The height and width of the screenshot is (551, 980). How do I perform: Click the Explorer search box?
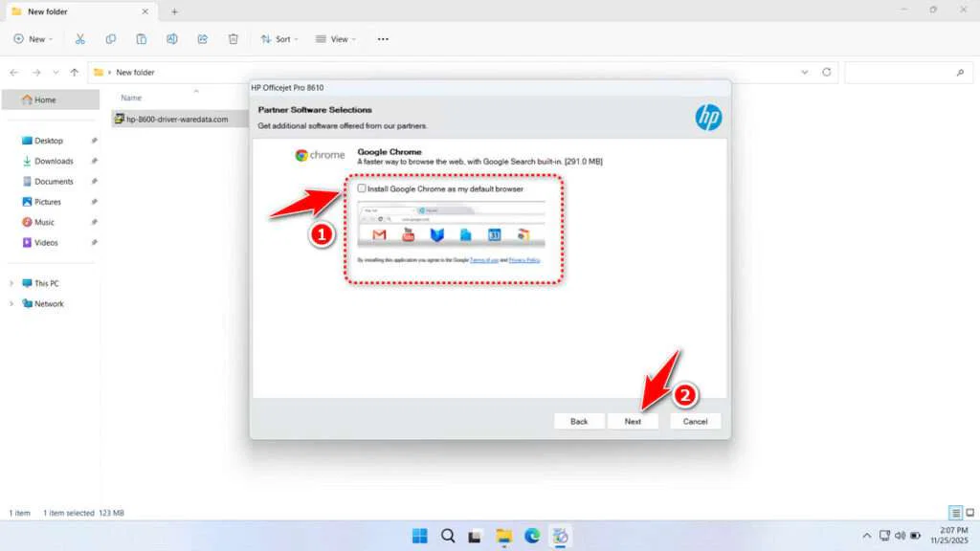pyautogui.click(x=909, y=72)
